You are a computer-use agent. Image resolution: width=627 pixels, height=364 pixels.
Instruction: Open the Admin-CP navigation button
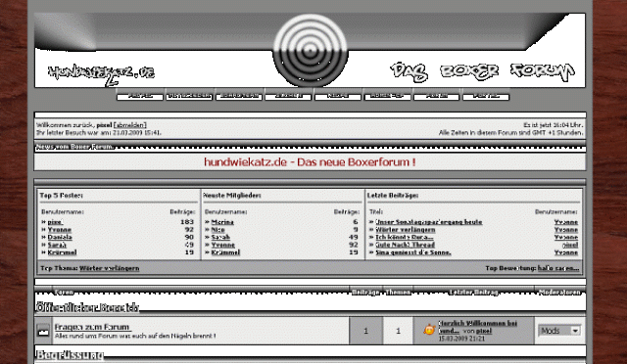pos(387,96)
